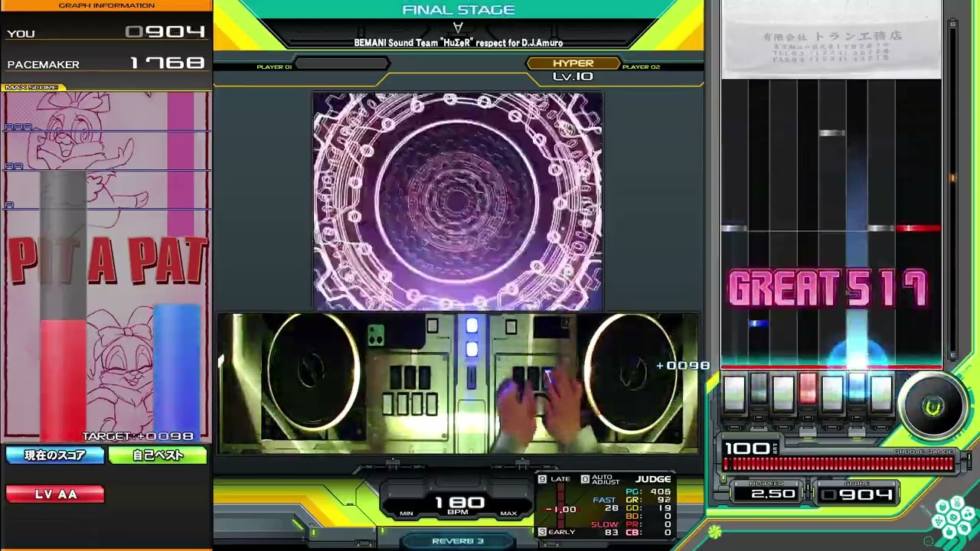The width and height of the screenshot is (980, 551).
Task: Click the red Groove Gauge bar
Action: [839, 464]
